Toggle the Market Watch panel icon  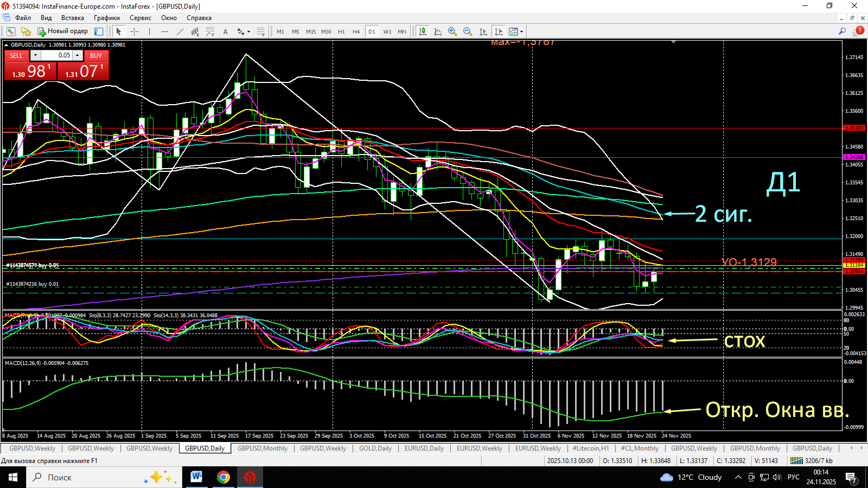99,31
